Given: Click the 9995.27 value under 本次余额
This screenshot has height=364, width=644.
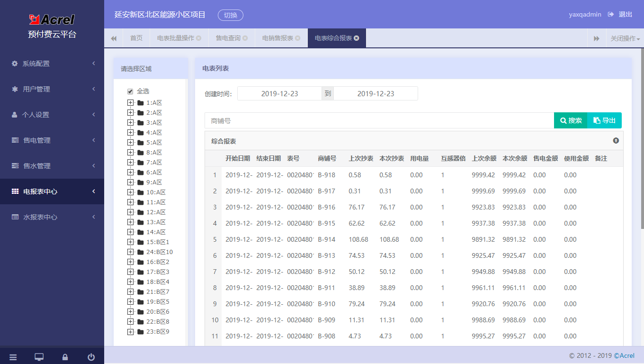Looking at the screenshot, I should click(x=514, y=336).
